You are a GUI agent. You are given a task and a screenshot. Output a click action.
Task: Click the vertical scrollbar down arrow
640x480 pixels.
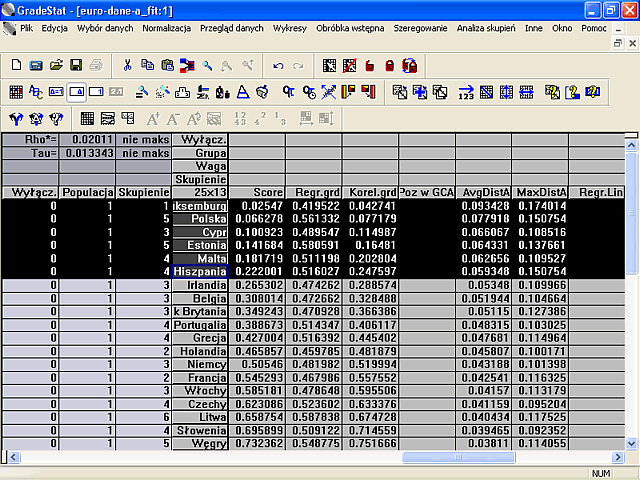pos(631,443)
